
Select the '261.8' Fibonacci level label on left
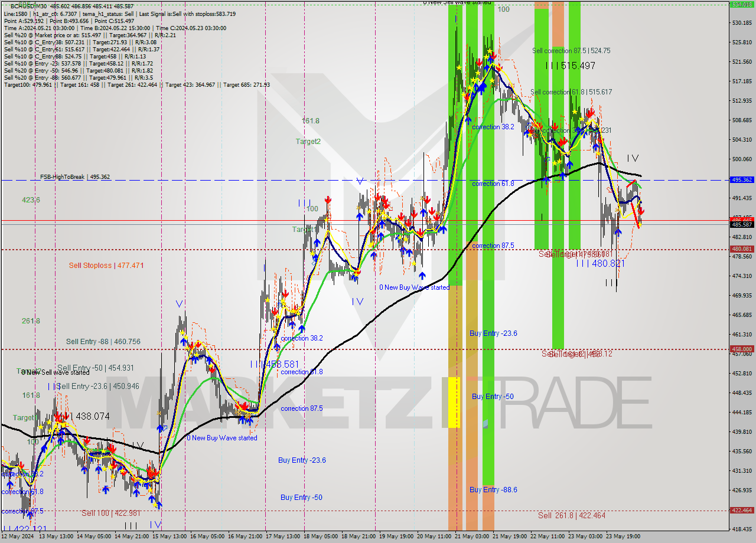[31, 321]
